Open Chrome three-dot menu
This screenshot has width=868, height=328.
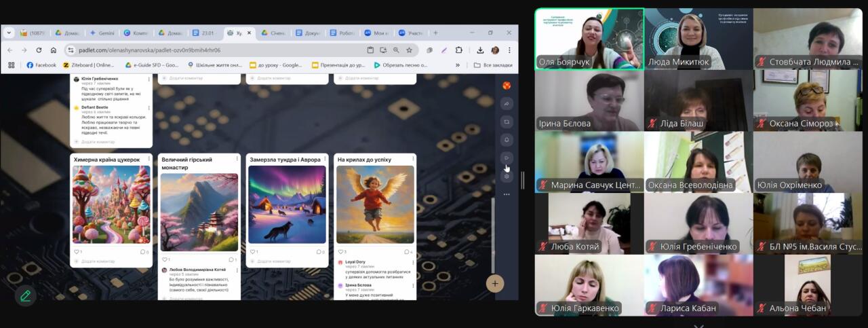tap(509, 50)
